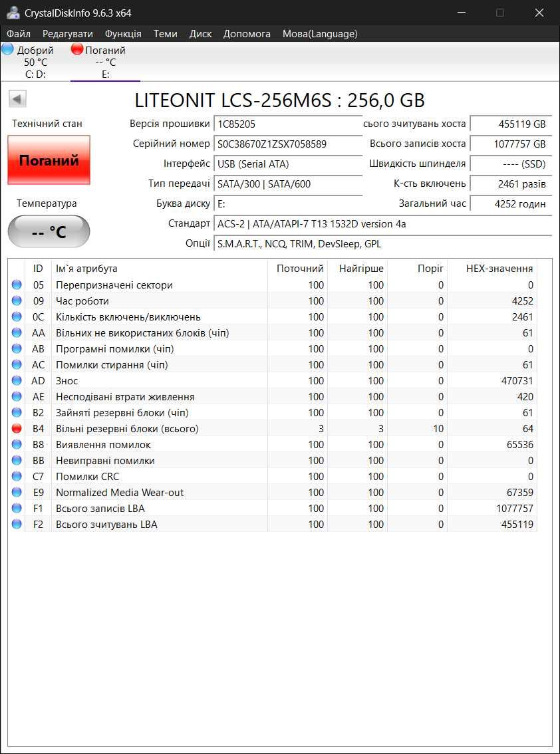
Task: Open the Теми menu
Action: tap(166, 34)
